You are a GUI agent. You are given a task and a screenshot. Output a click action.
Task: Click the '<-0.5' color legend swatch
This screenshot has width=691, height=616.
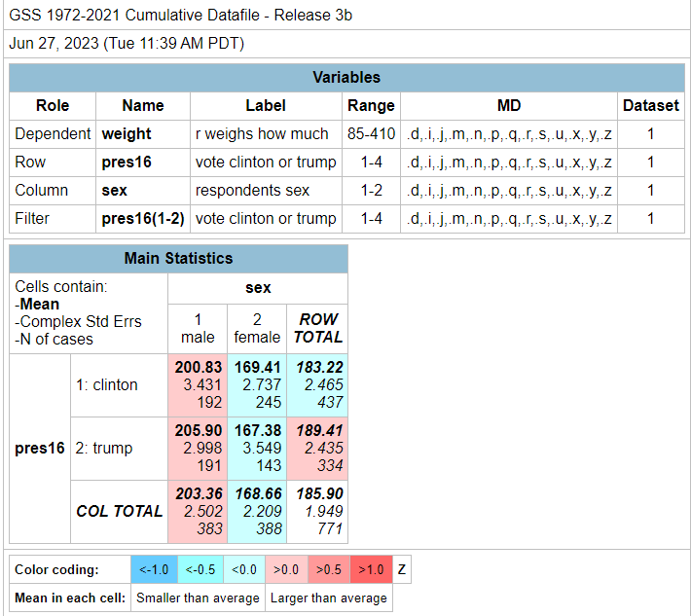[200, 569]
